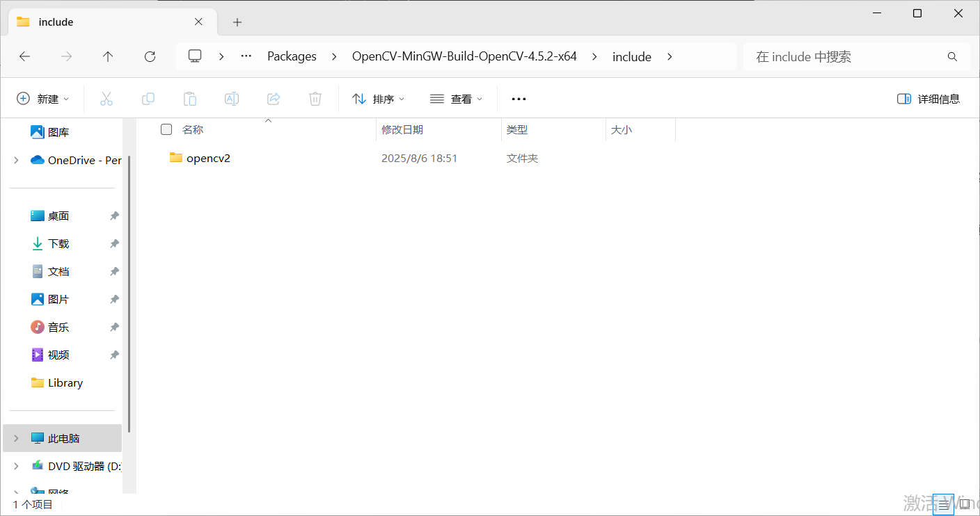980x516 pixels.
Task: Reverse sort order via 名称 column arrow
Action: [x=268, y=120]
